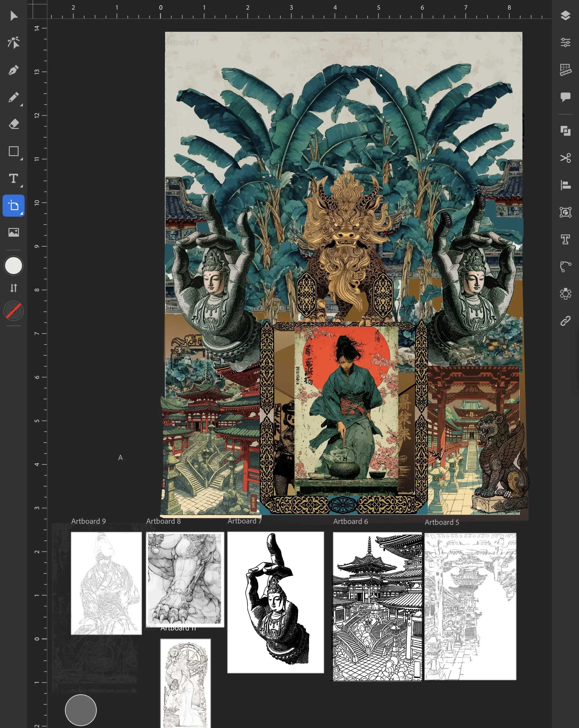Click the ruler origin corner box
Viewport: 579px width, 728px height.
tap(37, 9)
